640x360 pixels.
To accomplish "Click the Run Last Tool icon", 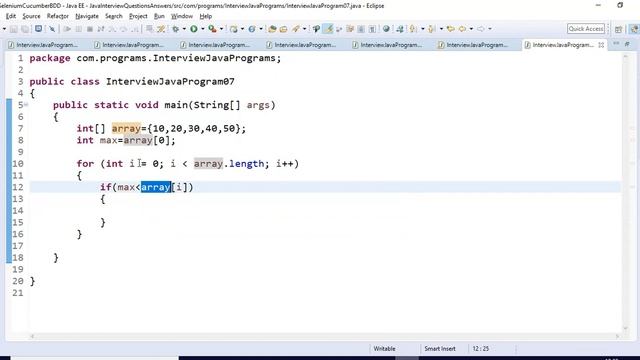I will [212, 29].
